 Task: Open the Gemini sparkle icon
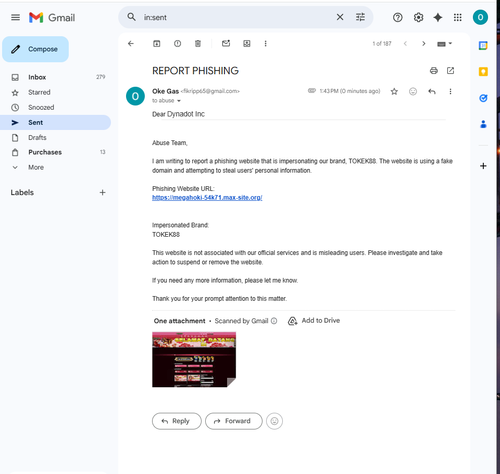438,17
